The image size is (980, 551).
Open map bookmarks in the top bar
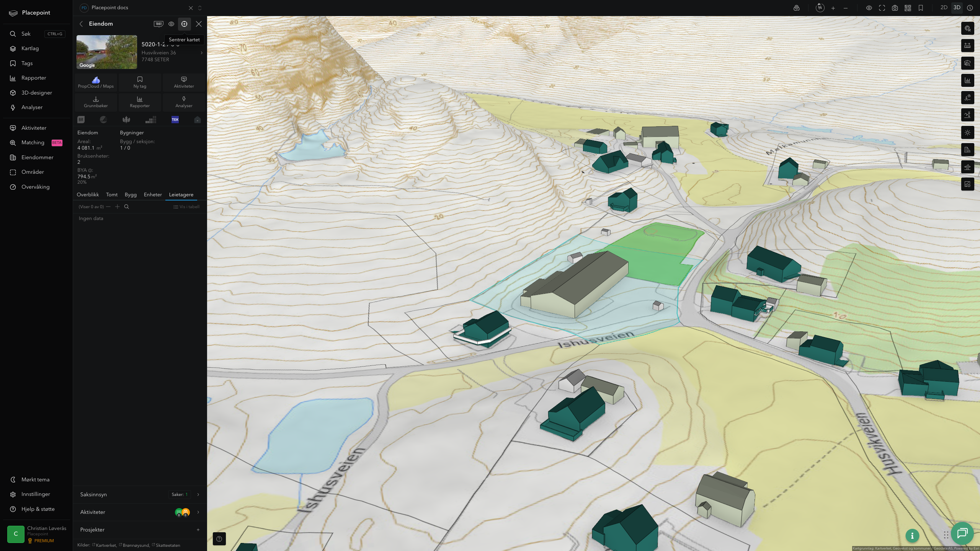click(x=921, y=8)
